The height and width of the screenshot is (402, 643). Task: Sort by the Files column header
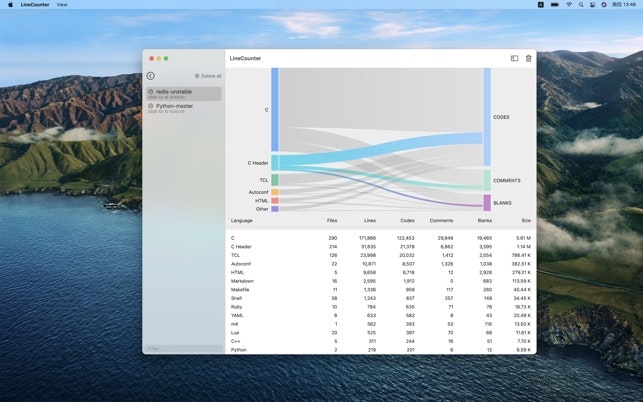[x=332, y=220]
